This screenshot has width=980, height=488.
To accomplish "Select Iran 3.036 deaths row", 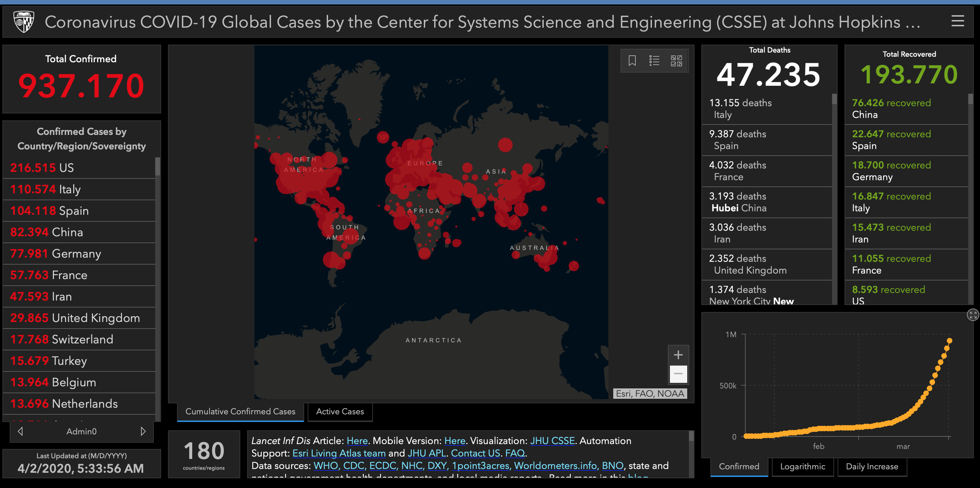I will click(x=767, y=233).
